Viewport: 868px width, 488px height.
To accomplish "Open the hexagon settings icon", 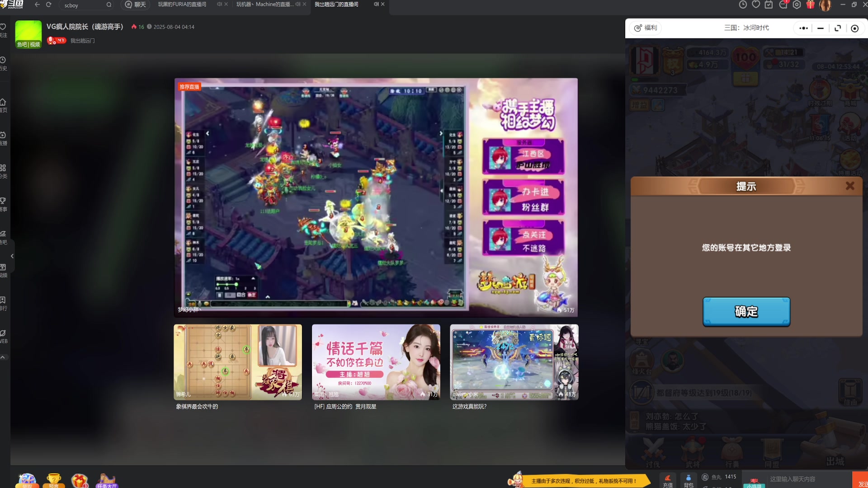I will coord(797,5).
